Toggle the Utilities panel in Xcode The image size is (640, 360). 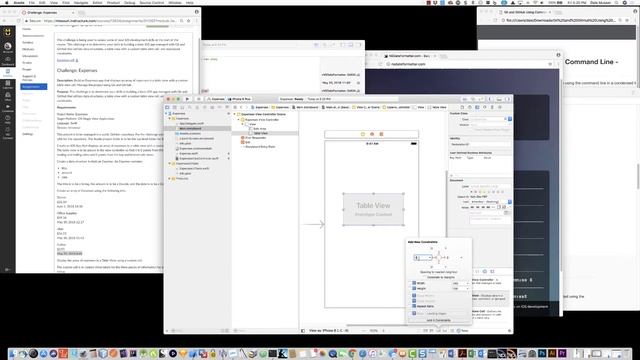coord(508,99)
